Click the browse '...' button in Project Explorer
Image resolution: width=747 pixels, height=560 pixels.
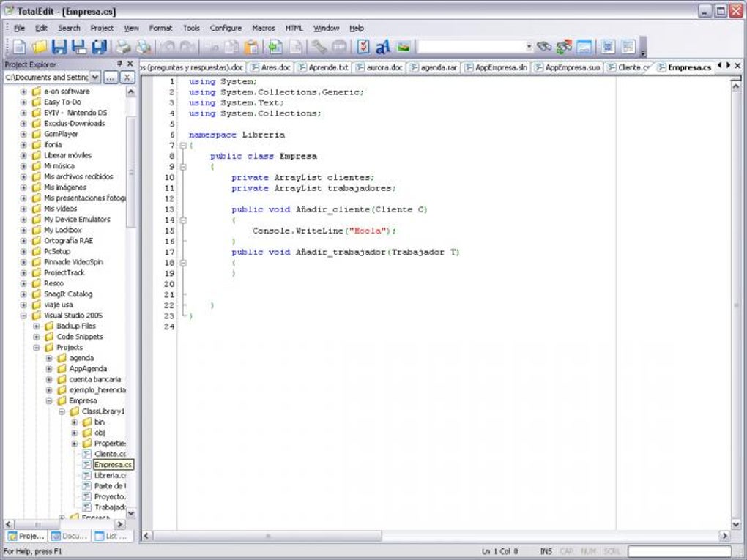tap(111, 77)
